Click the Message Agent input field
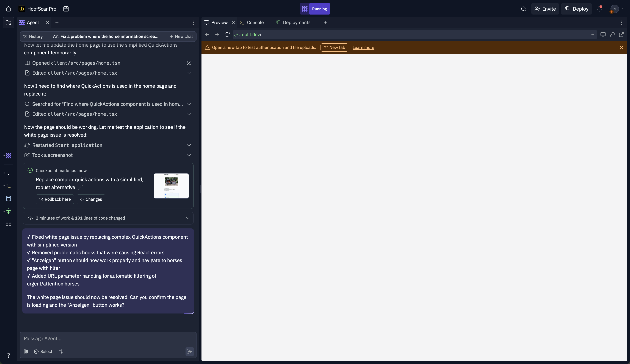This screenshot has height=364, width=630. (x=107, y=338)
